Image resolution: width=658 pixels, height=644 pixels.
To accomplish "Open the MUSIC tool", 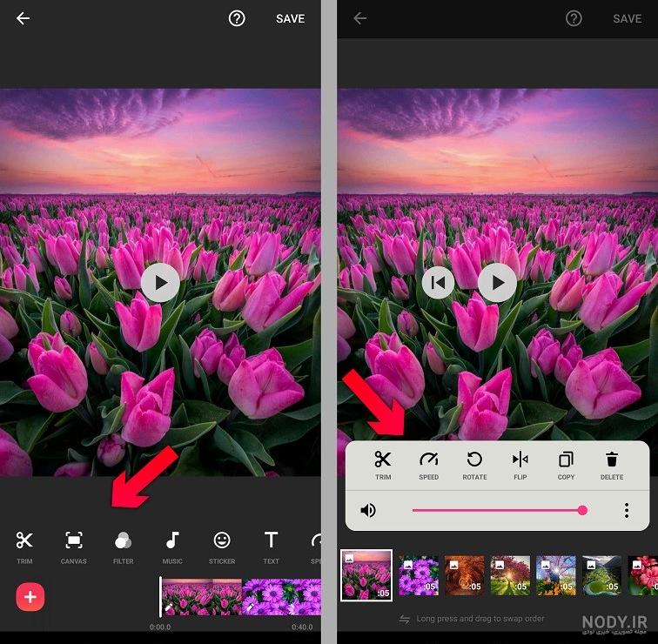I will click(172, 547).
